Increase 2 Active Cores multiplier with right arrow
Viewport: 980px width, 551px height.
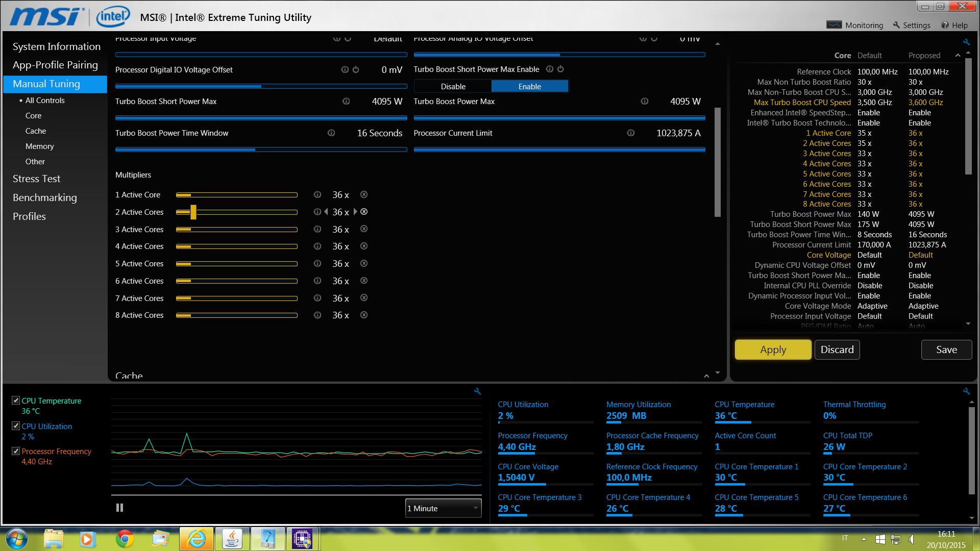click(x=355, y=212)
